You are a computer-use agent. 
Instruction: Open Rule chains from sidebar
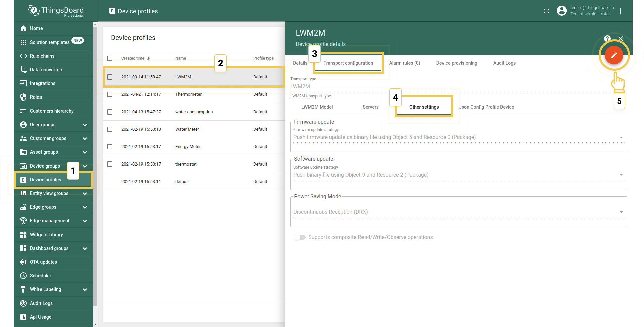click(x=42, y=56)
